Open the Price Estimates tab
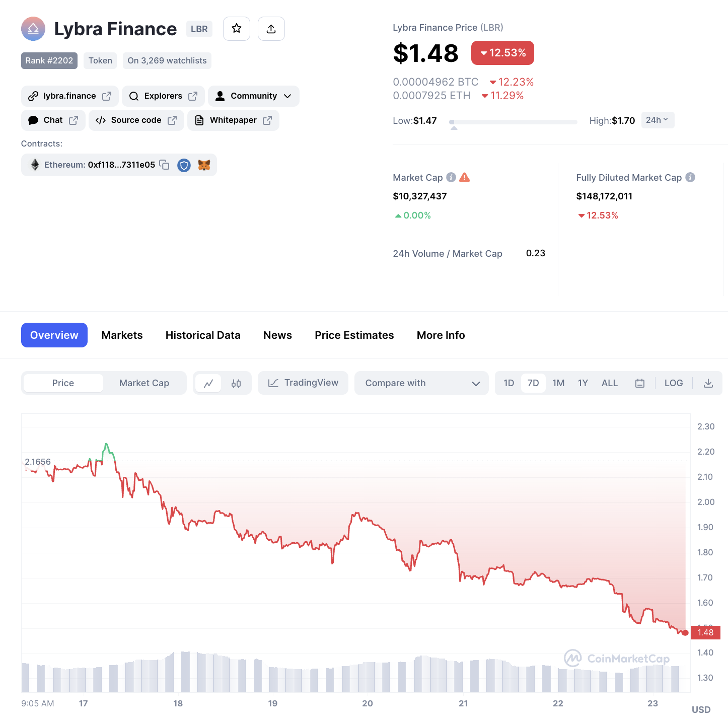 (x=354, y=335)
